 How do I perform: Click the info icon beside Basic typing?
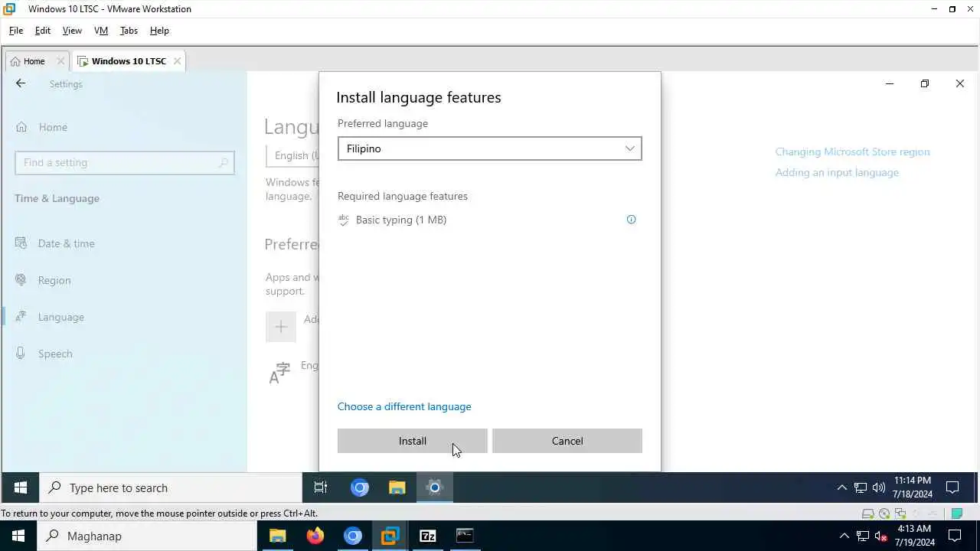(x=632, y=220)
